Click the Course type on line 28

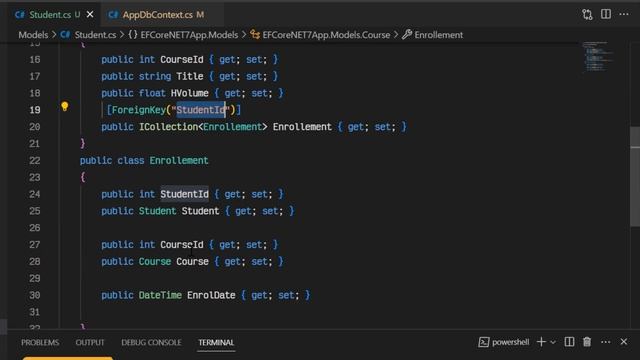point(155,262)
